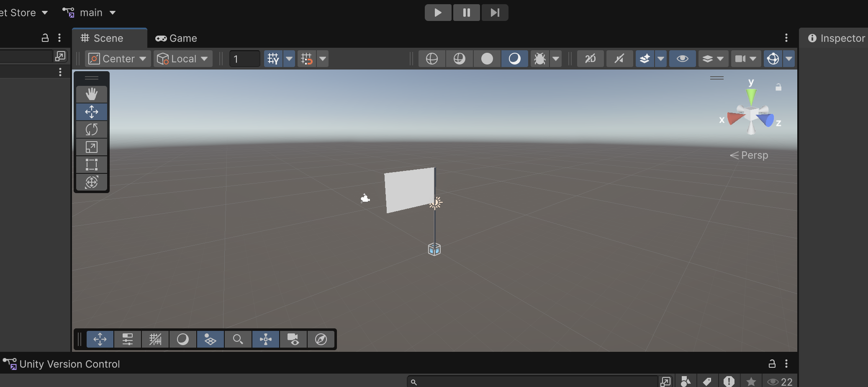Select the Rotate tool

coord(92,129)
